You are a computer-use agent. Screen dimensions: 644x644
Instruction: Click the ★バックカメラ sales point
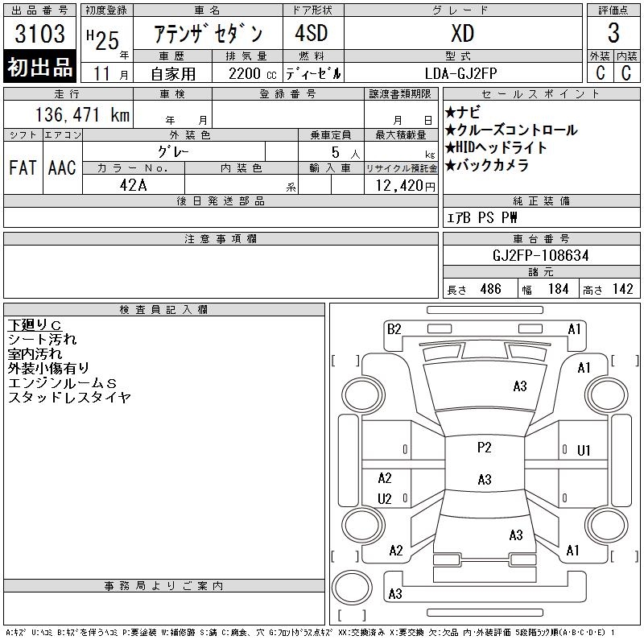tap(487, 165)
